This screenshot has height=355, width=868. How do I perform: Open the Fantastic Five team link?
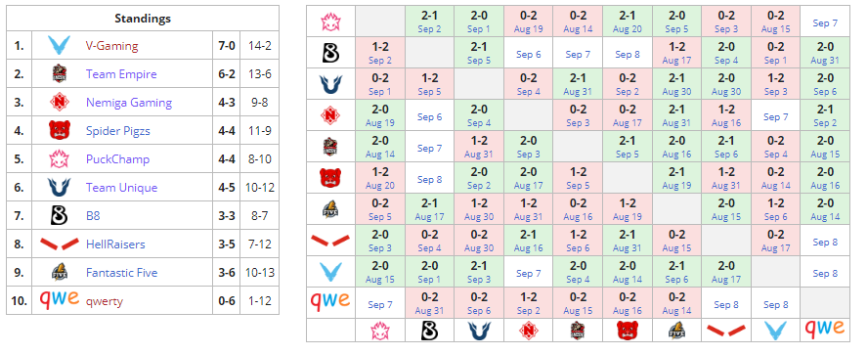[x=122, y=273]
